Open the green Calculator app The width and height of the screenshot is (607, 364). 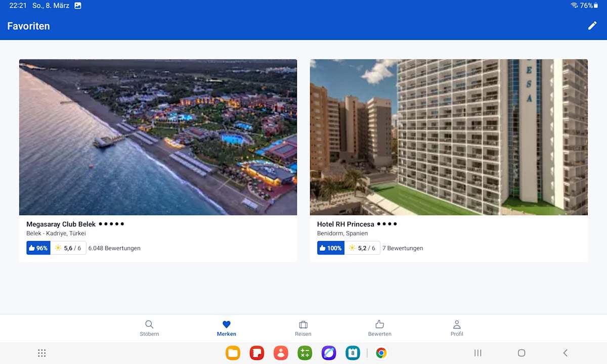pos(305,353)
